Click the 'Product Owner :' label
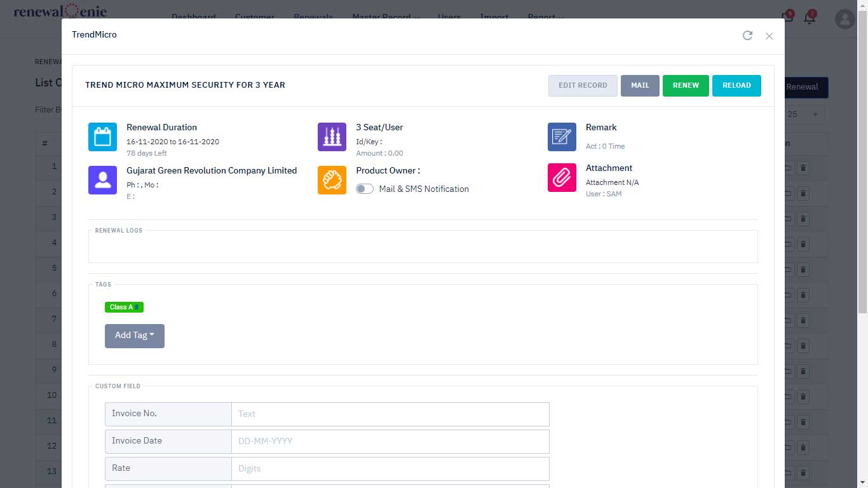 388,170
